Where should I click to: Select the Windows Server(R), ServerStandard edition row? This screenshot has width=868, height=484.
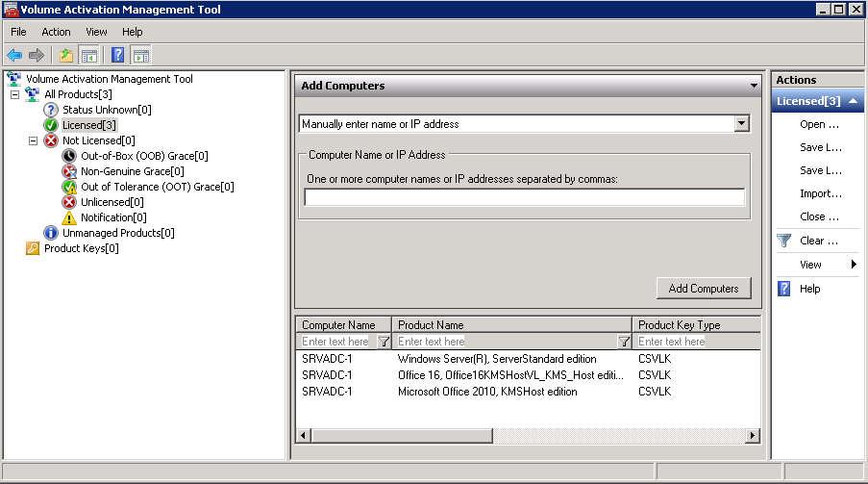(528, 359)
